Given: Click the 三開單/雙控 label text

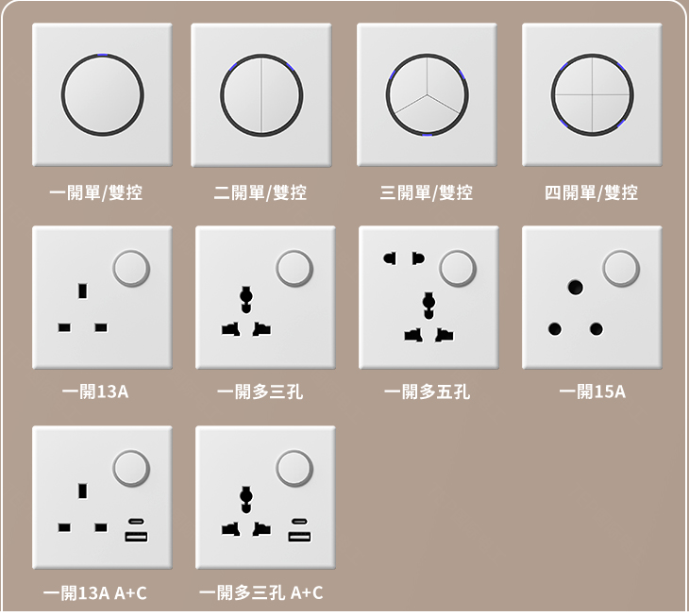Looking at the screenshot, I should 427,192.
